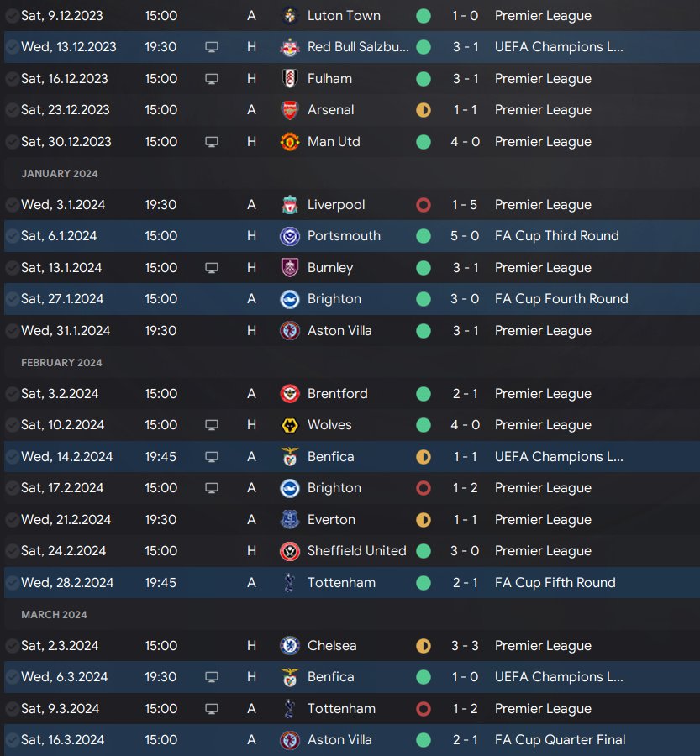Toggle checkmark for Fulham fixture row
The height and width of the screenshot is (756, 700).
coord(12,79)
